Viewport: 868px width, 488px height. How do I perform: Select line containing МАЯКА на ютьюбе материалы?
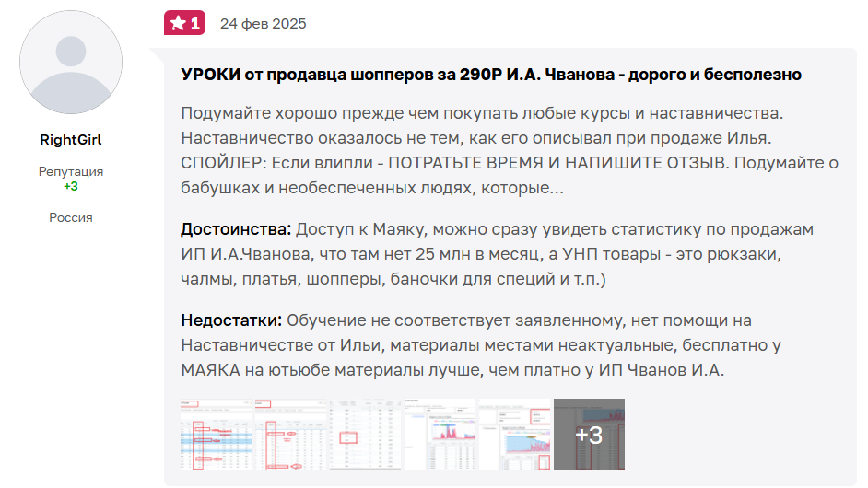pyautogui.click(x=452, y=369)
